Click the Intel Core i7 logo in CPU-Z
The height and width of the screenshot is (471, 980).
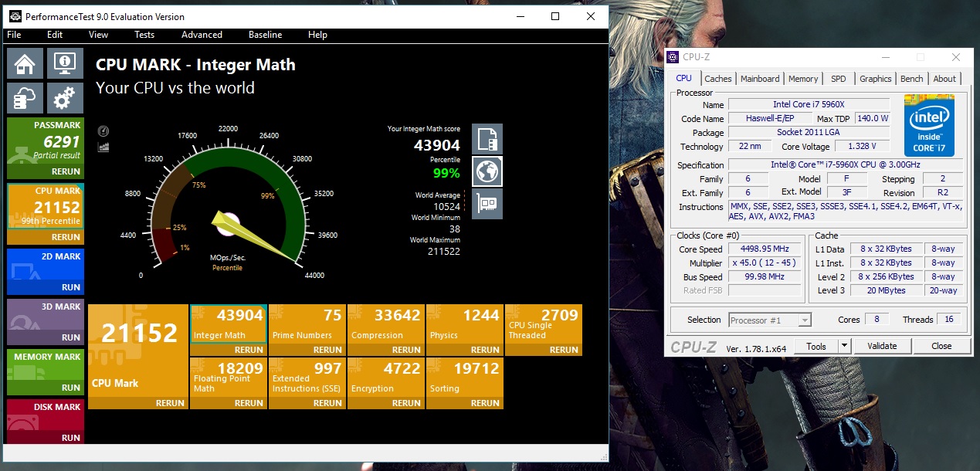(x=930, y=126)
